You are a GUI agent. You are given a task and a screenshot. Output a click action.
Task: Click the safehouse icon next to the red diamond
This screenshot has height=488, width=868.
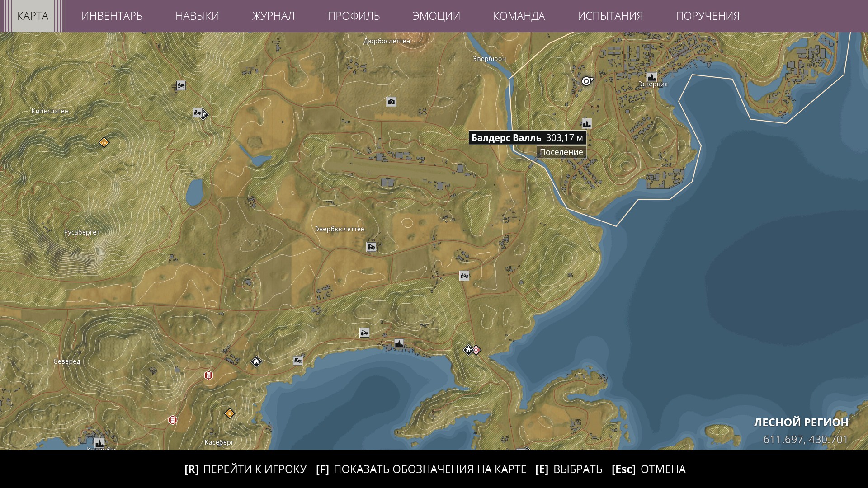click(469, 349)
